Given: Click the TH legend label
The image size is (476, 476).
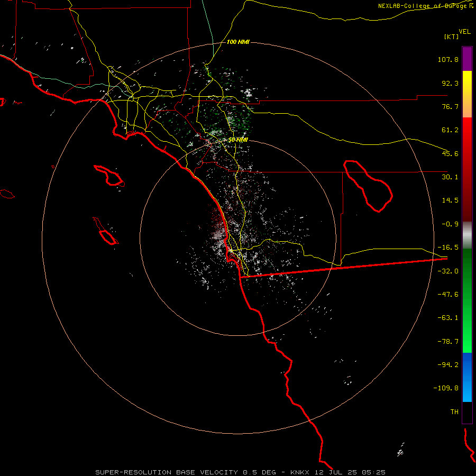Looking at the screenshot, I should pos(454,412).
